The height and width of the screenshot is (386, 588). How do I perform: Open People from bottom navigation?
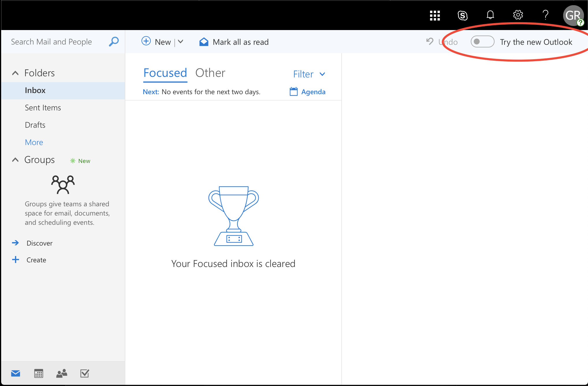(62, 373)
